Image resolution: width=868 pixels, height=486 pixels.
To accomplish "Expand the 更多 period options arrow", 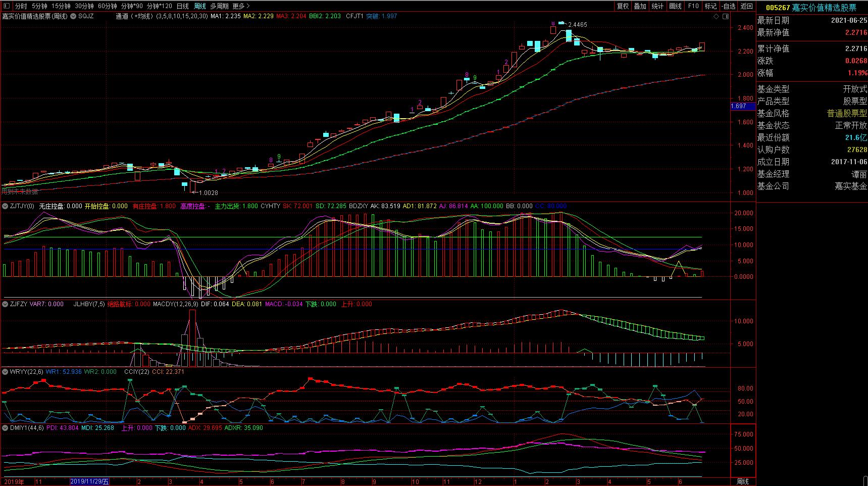I will pyautogui.click(x=248, y=6).
